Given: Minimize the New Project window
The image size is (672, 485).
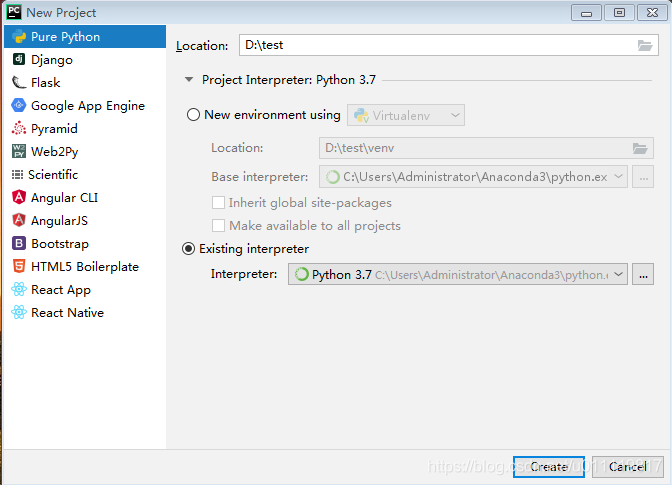Looking at the screenshot, I should [x=586, y=13].
